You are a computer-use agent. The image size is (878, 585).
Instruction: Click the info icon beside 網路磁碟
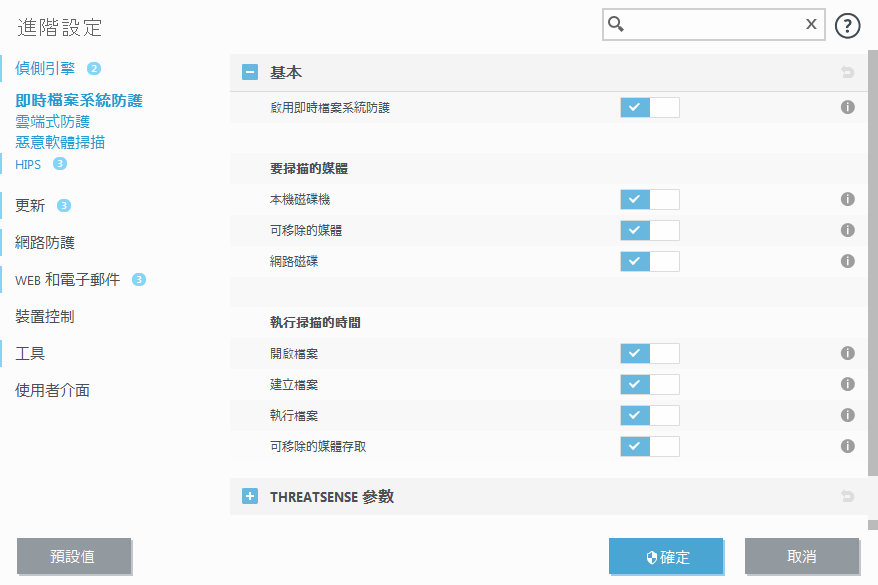pos(847,261)
